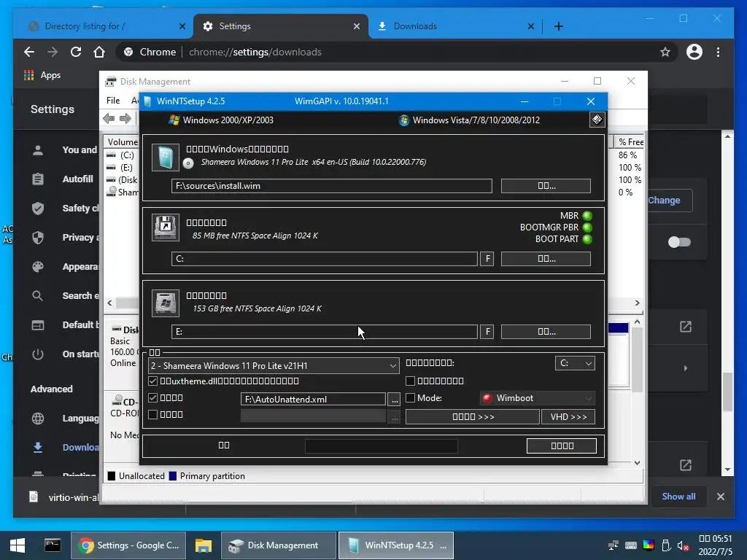Reload the Chrome page
The image size is (747, 560).
(x=76, y=52)
